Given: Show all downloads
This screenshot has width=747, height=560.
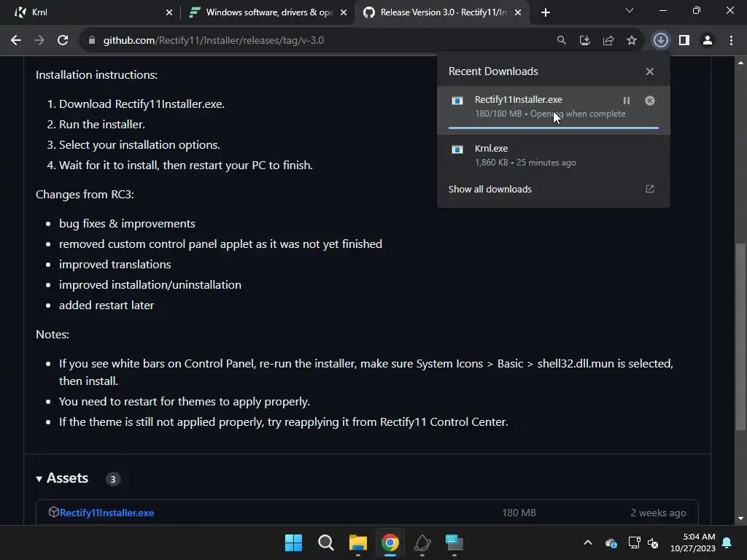Looking at the screenshot, I should (489, 189).
